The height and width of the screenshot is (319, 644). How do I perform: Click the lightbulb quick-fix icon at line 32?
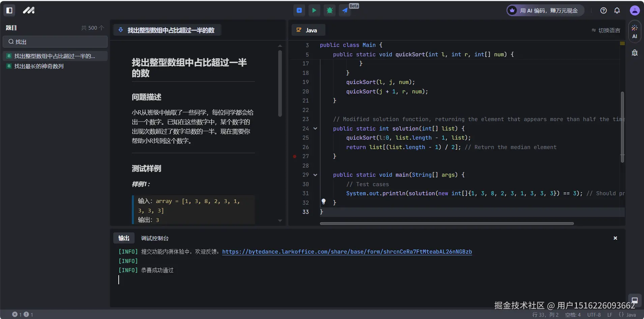[x=323, y=202]
